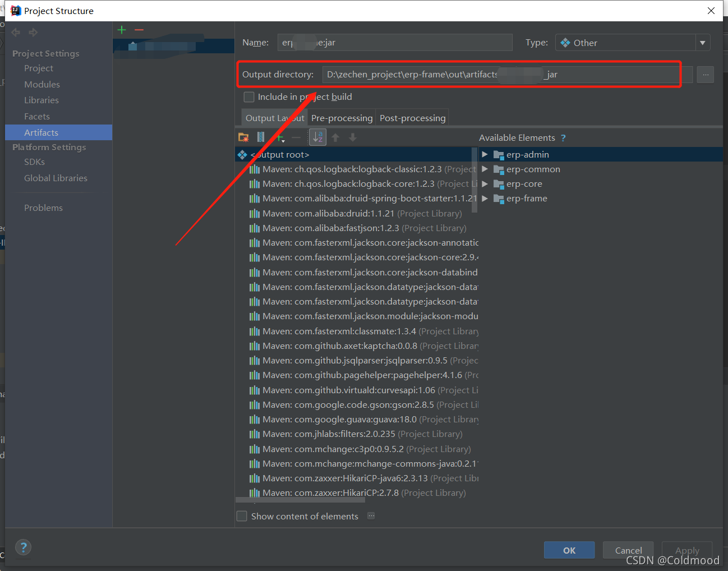Click the Apply button

point(687,550)
